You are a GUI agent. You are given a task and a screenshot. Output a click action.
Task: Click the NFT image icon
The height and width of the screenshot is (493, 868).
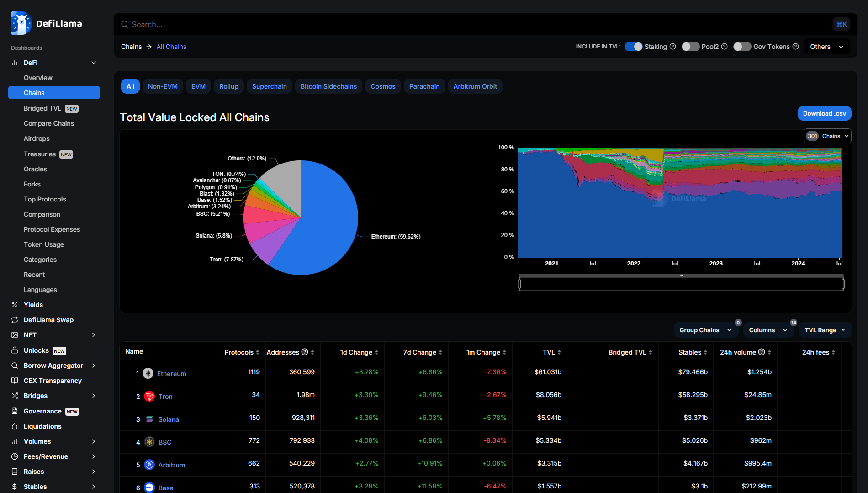pyautogui.click(x=15, y=335)
